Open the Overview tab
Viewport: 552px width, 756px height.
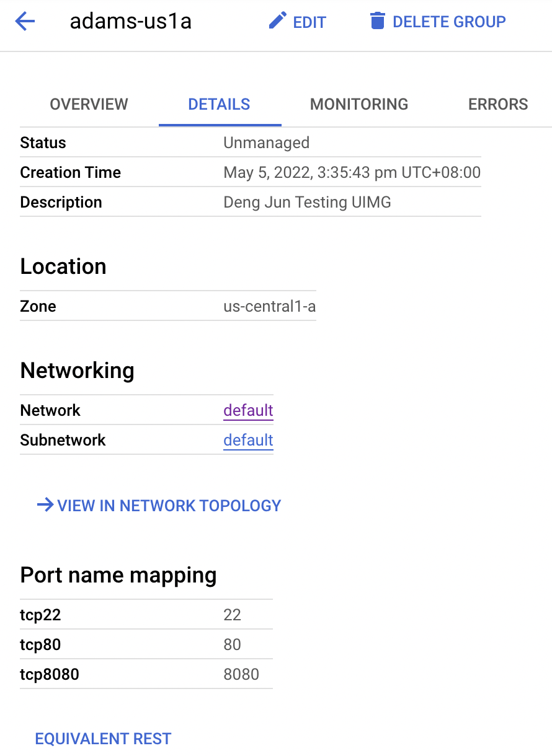click(89, 104)
